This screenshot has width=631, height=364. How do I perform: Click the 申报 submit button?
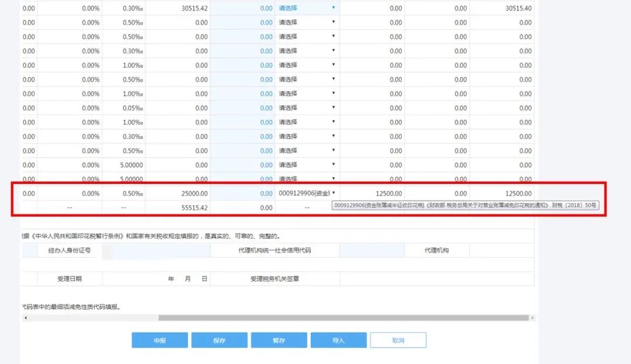pos(160,340)
